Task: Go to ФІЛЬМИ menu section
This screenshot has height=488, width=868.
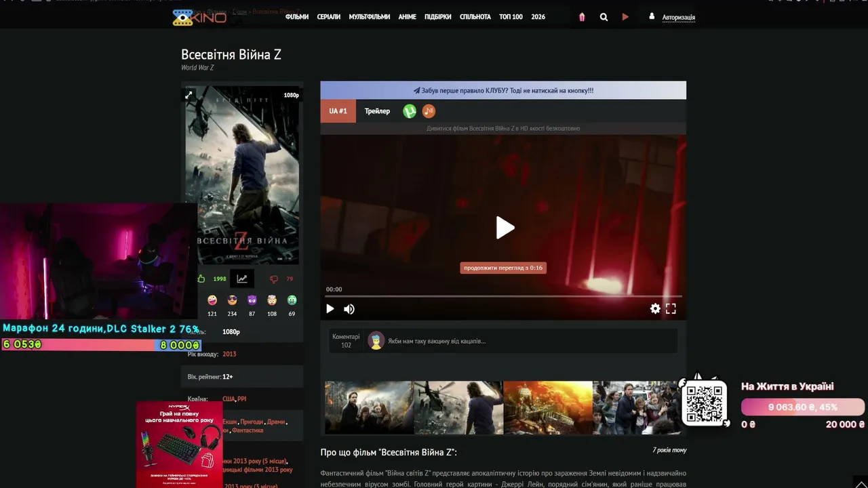Action: (297, 17)
